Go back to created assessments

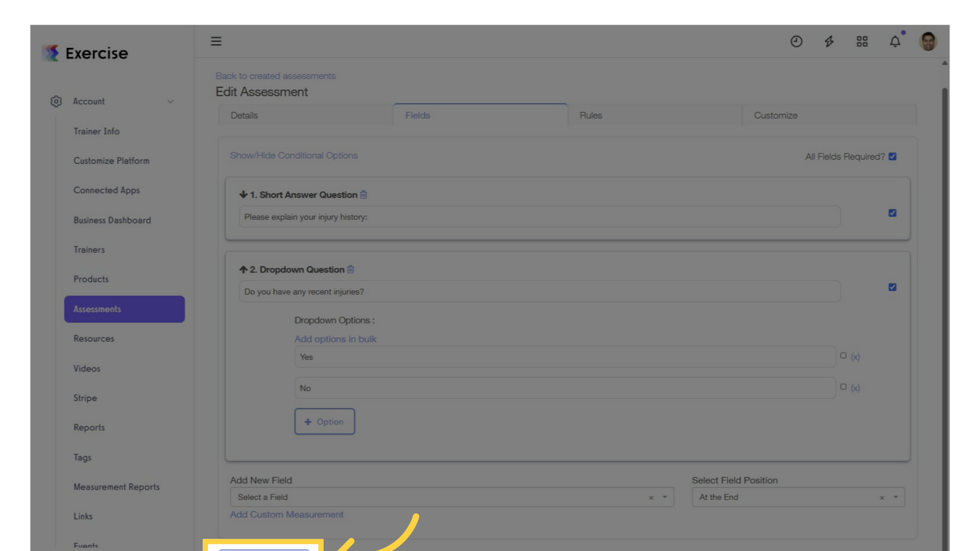pos(276,76)
